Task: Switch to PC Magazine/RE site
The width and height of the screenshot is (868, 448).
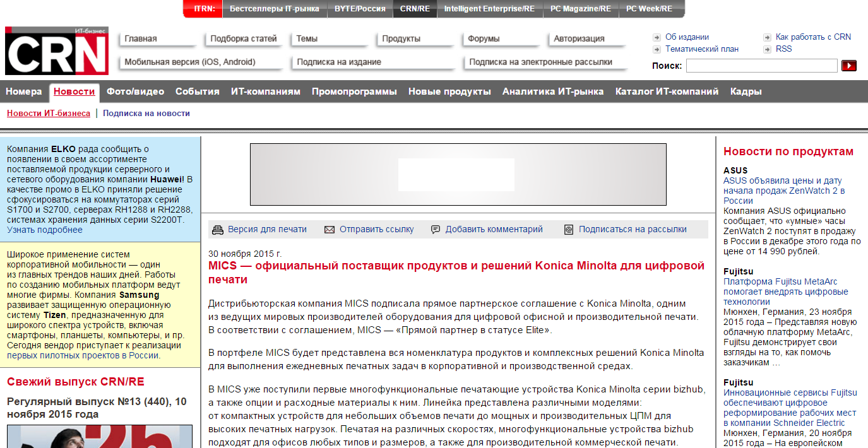Action: 580,9
